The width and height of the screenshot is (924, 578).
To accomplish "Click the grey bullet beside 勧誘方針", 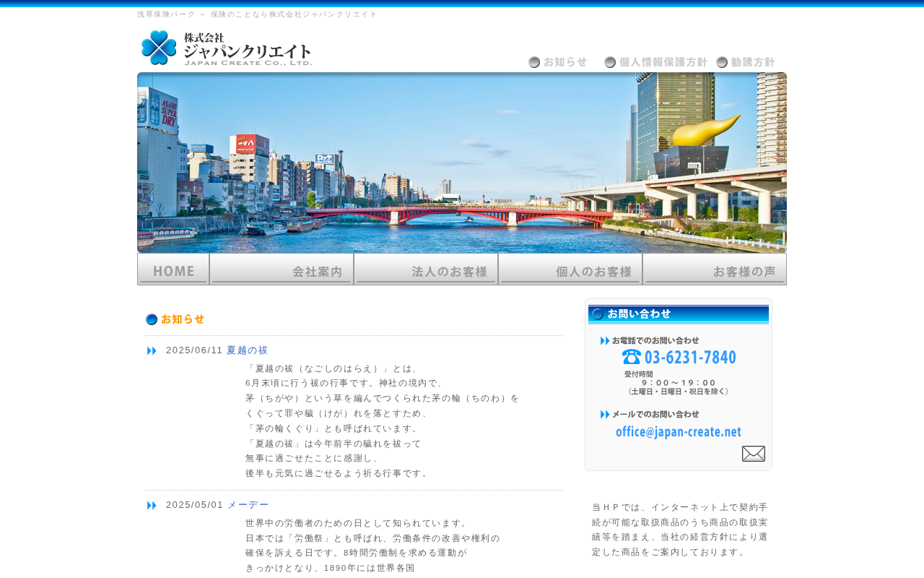I will 722,62.
